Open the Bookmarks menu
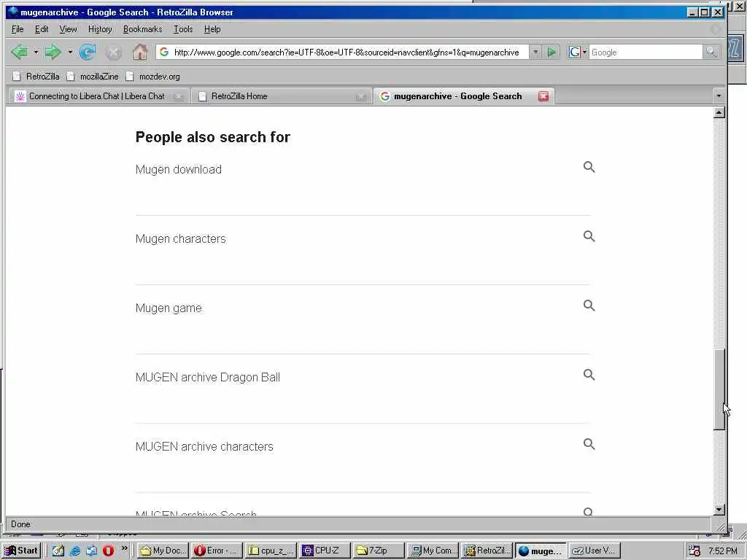Image resolution: width=747 pixels, height=560 pixels. pyautogui.click(x=142, y=29)
